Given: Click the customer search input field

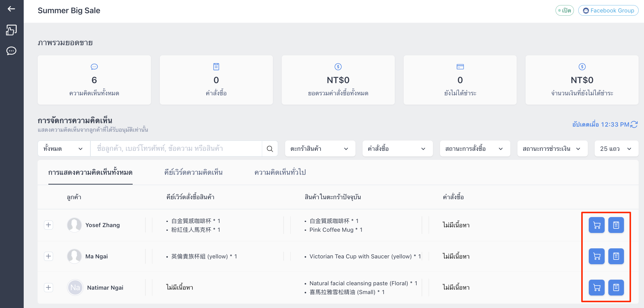Looking at the screenshot, I should 176,149.
